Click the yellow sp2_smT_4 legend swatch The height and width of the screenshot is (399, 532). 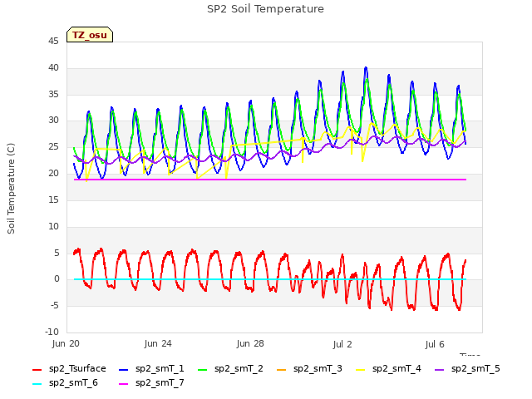pos(360,369)
